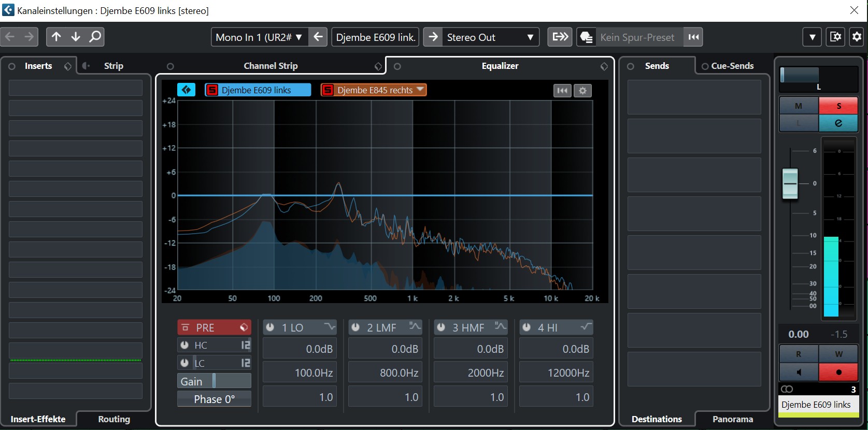Open the track preset browser icon

point(586,37)
